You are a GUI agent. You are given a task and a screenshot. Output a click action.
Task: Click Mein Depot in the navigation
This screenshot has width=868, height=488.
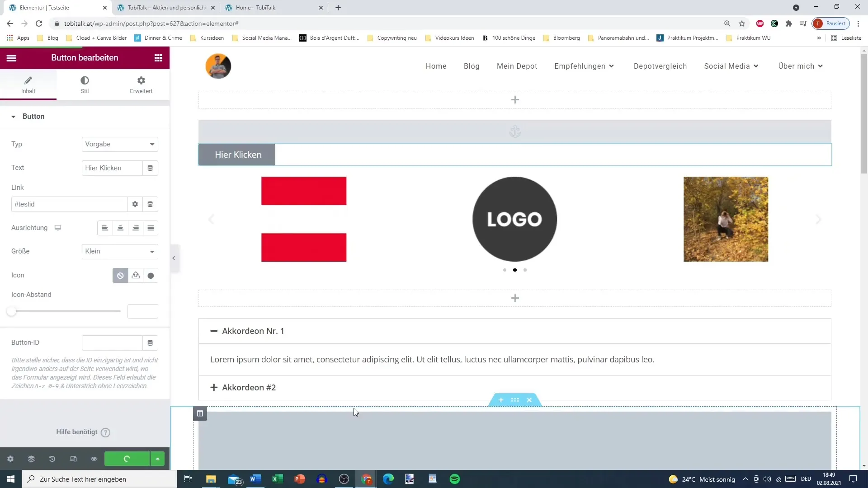tap(517, 66)
